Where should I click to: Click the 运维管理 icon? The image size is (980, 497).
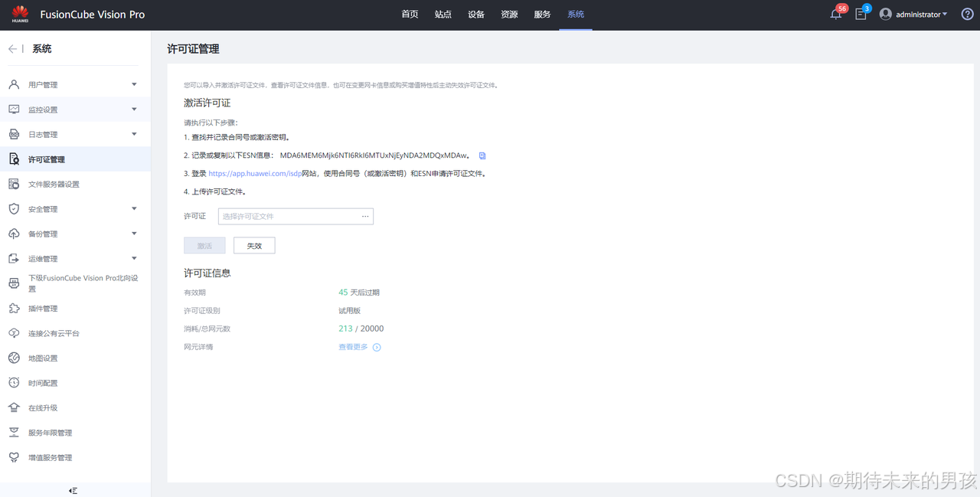pyautogui.click(x=14, y=259)
